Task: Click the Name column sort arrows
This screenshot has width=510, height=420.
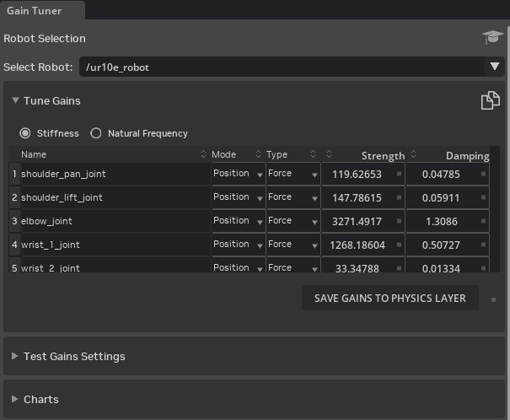Action: [x=204, y=154]
